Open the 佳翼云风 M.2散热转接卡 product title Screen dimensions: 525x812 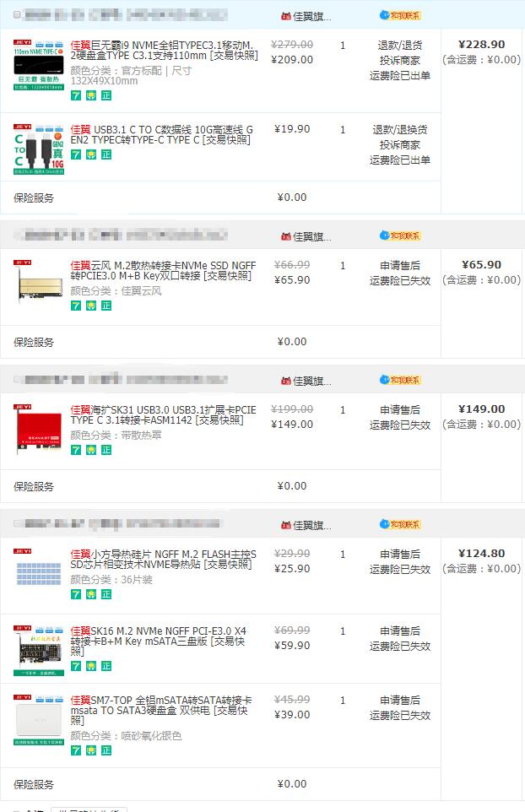point(163,270)
